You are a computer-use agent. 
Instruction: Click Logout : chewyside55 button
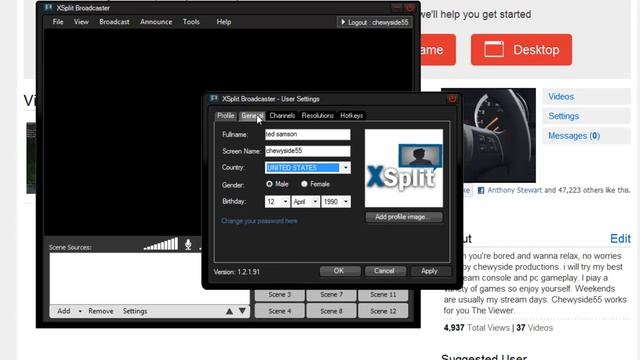(x=374, y=22)
